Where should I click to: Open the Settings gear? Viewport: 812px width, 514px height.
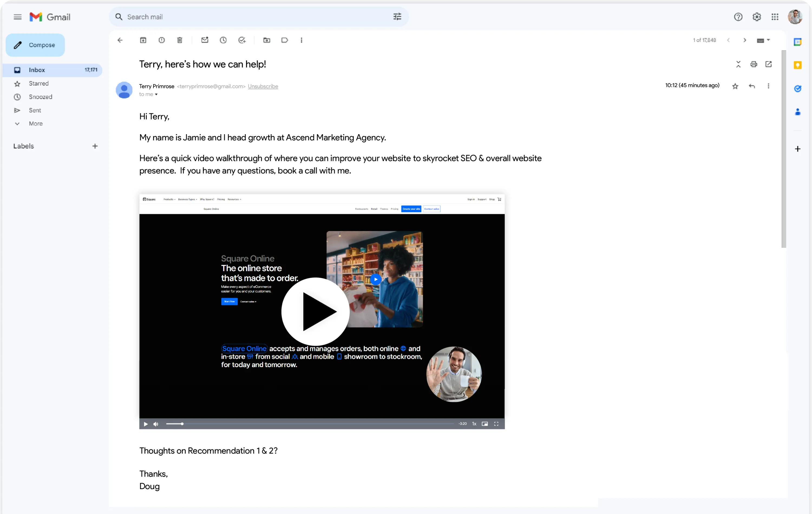[x=757, y=17]
